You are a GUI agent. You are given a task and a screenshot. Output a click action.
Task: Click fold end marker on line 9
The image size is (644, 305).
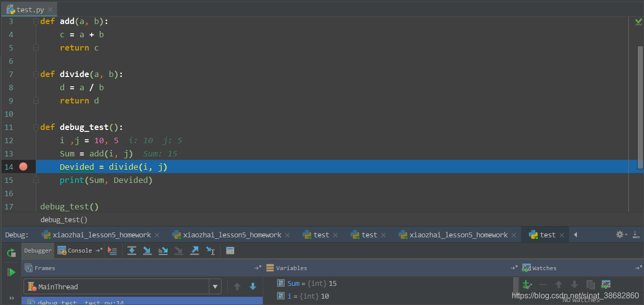click(36, 101)
